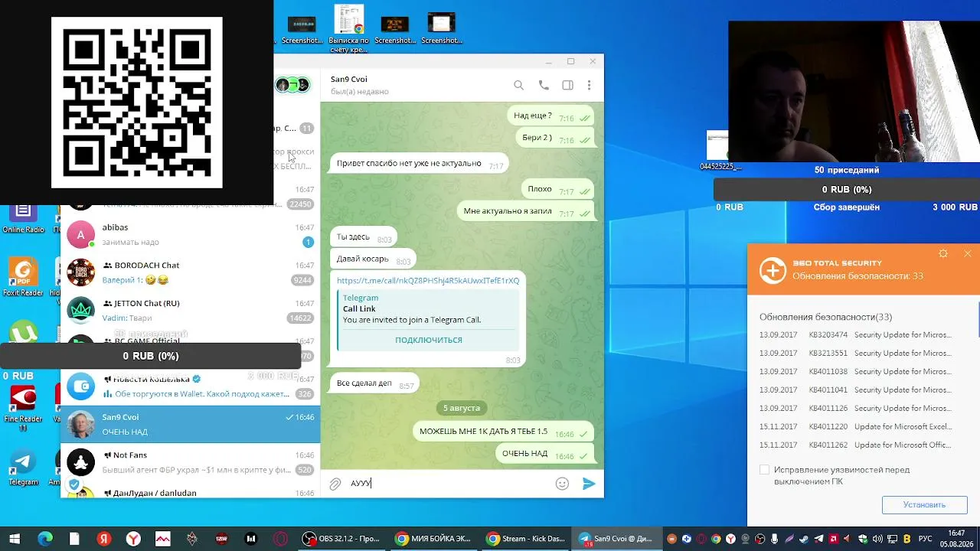This screenshot has height=551, width=980.
Task: Select update KB3203474 in the list
Action: click(856, 335)
